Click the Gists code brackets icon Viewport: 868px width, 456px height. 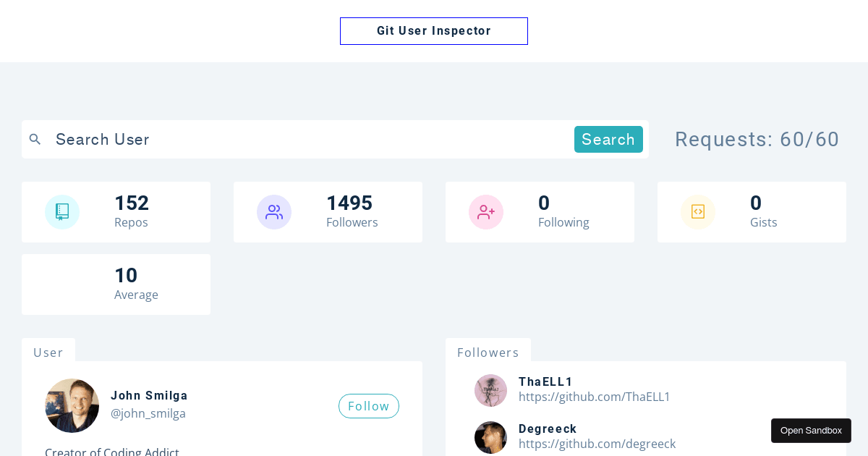click(x=697, y=211)
